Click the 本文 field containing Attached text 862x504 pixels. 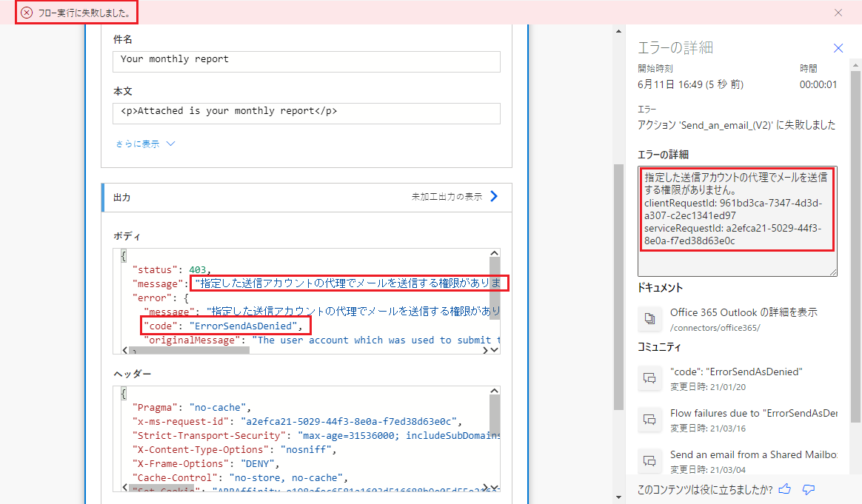306,113
